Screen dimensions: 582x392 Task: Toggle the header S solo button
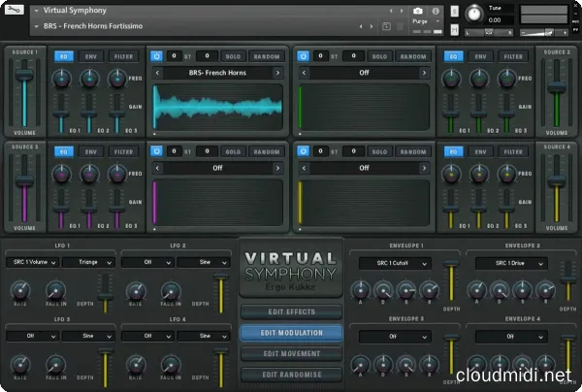coord(455,11)
